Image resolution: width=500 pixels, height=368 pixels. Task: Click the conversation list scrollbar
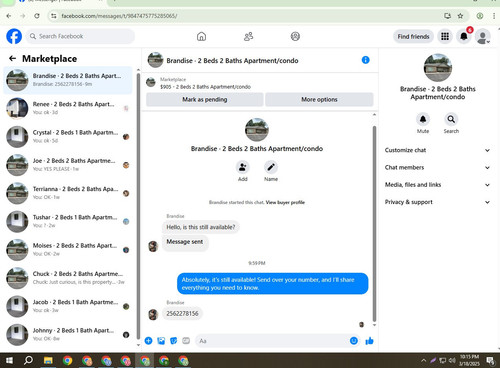[138, 207]
